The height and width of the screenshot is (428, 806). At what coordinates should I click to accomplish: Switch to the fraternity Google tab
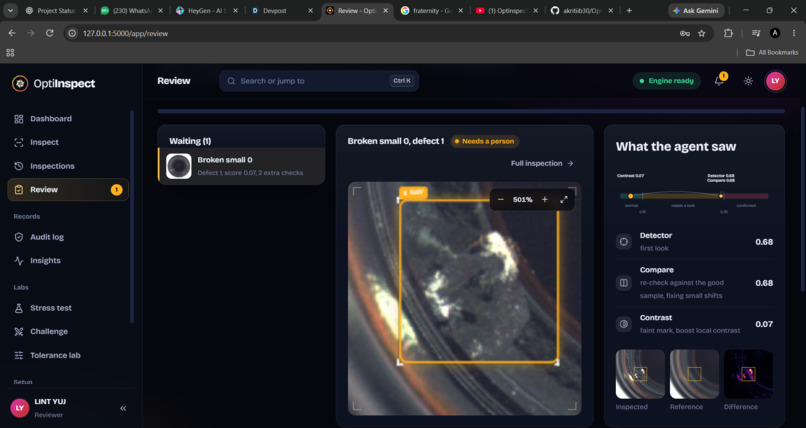coord(432,10)
